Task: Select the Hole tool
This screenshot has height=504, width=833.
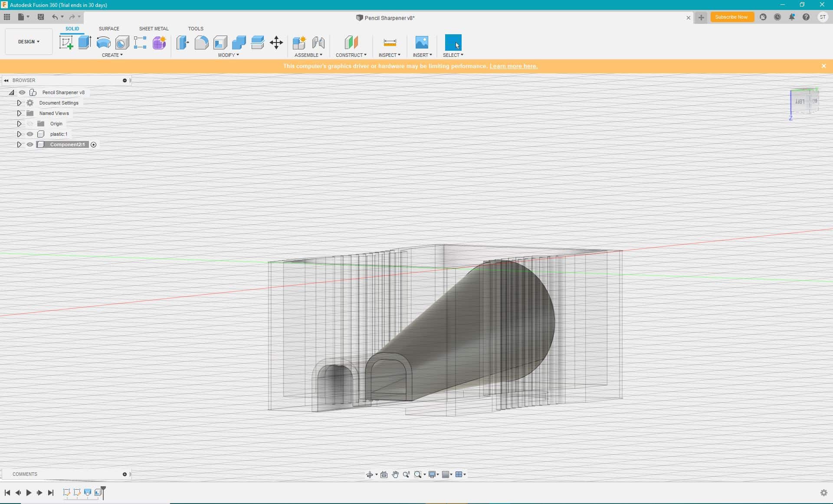Action: pyautogui.click(x=122, y=43)
